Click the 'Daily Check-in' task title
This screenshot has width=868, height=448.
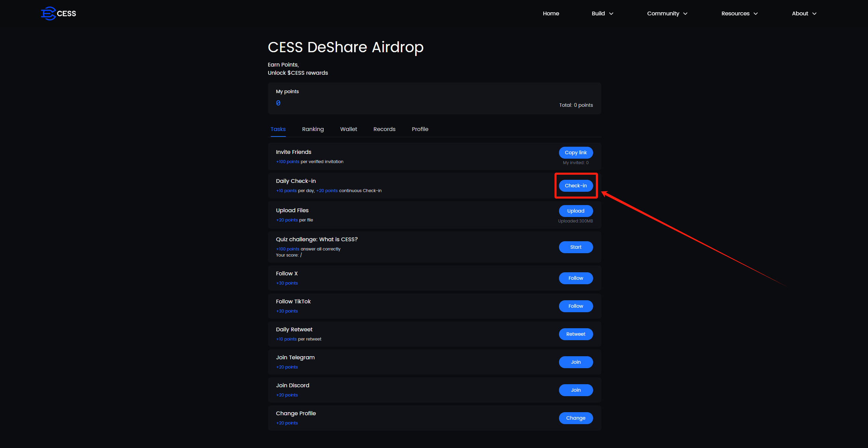tap(296, 181)
